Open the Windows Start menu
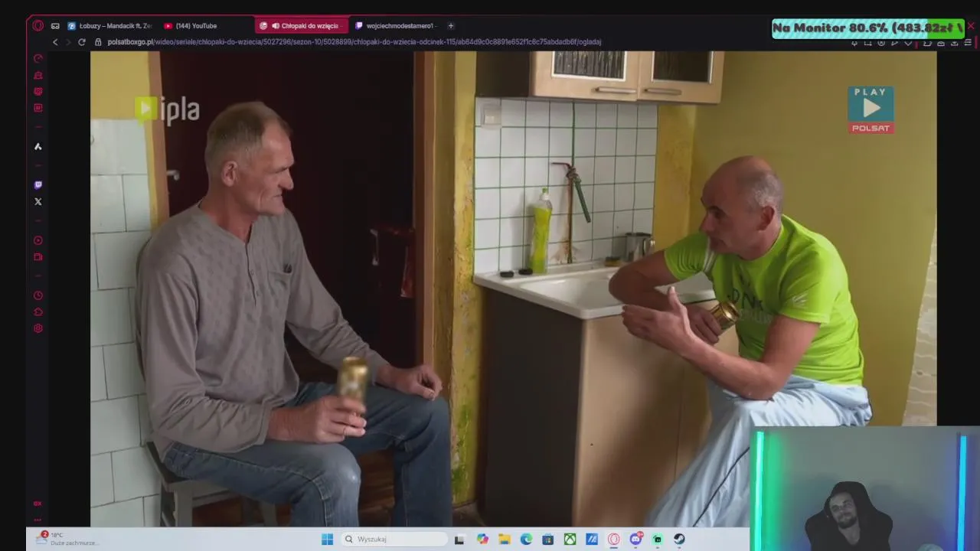This screenshot has height=551, width=980. coord(327,539)
